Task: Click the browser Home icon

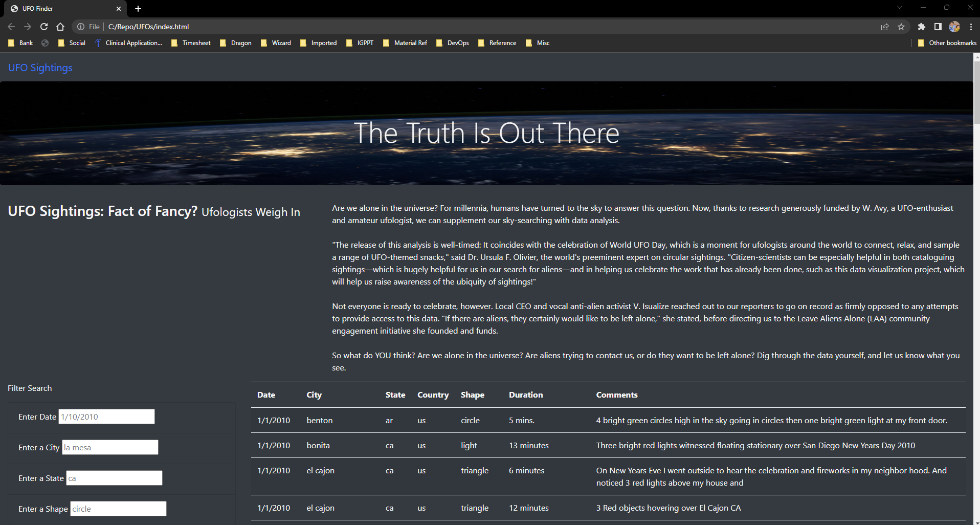Action: (x=60, y=27)
